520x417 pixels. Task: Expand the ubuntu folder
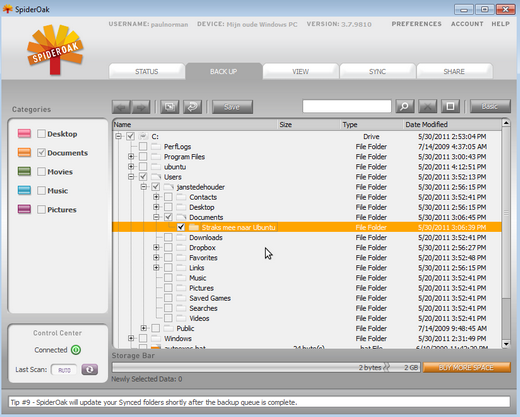(131, 166)
